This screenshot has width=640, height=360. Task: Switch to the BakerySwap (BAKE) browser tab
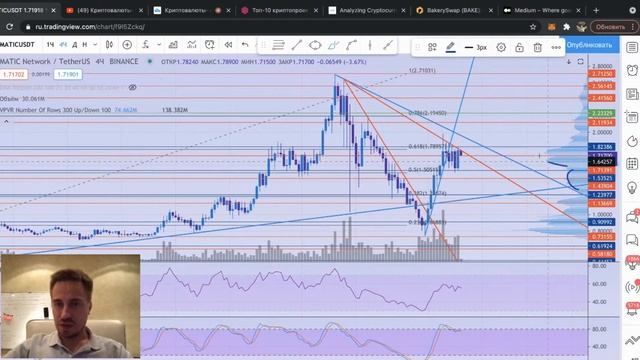(x=454, y=10)
